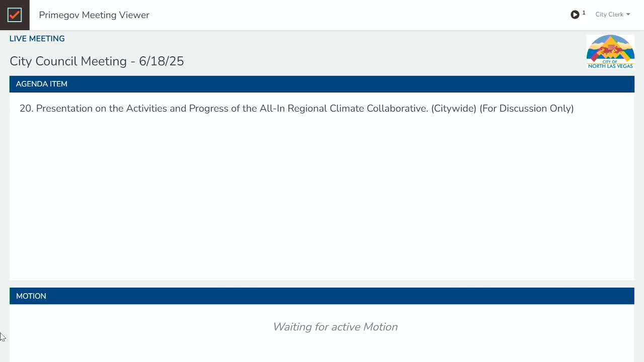Screen dimensions: 644x362
Task: Click the LIVE MEETING label
Action: [37, 39]
